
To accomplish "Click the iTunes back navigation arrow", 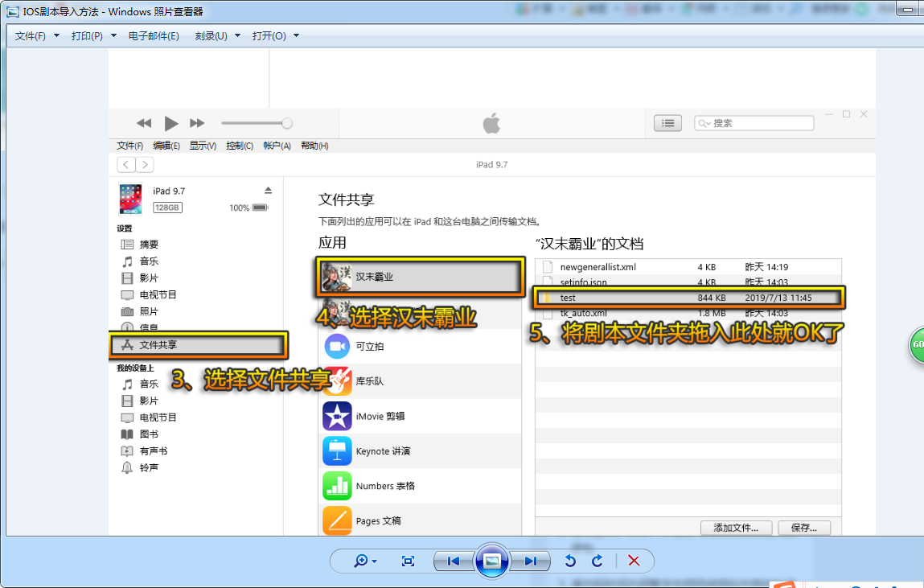I will (126, 165).
